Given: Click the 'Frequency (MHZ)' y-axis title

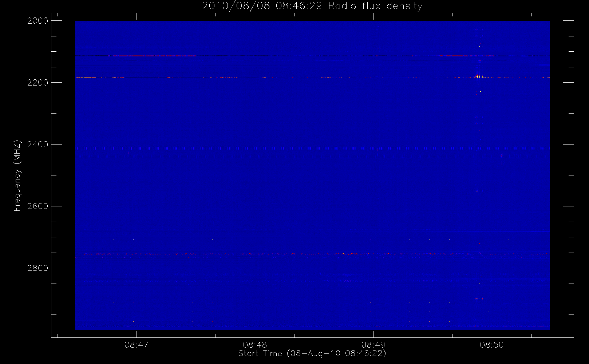Looking at the screenshot, I should [17, 175].
